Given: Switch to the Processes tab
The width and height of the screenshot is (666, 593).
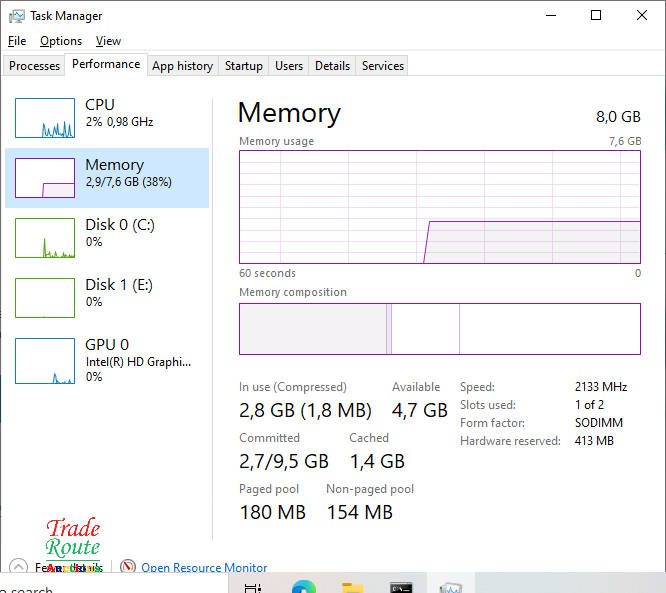Looking at the screenshot, I should [x=35, y=66].
